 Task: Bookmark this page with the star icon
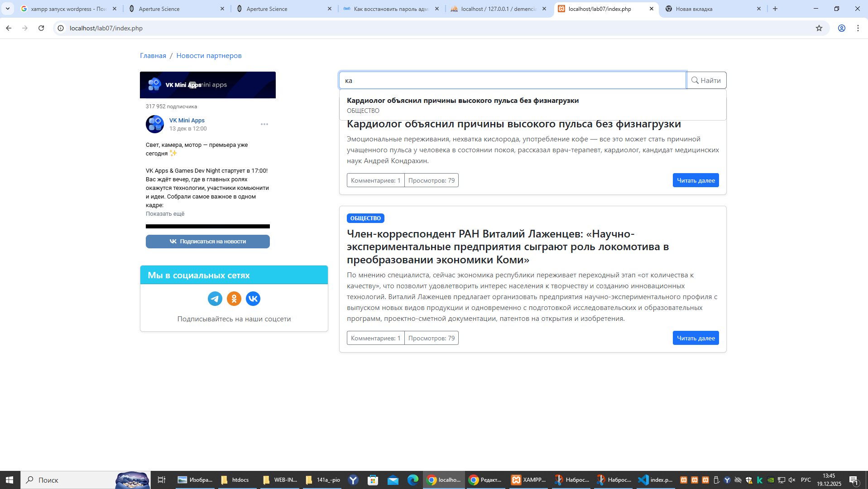(x=819, y=28)
